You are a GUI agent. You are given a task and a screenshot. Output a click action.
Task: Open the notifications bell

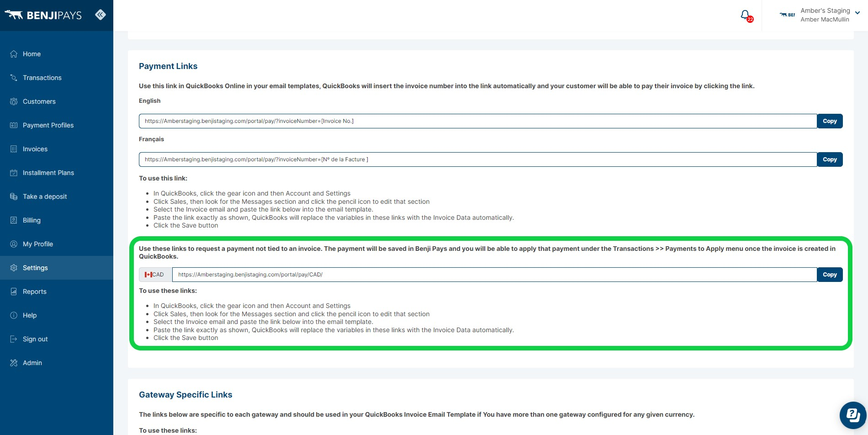tap(746, 16)
